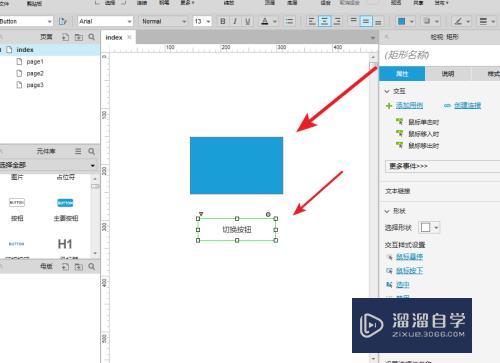Select the blue primary button widget thumbnail

[65, 203]
